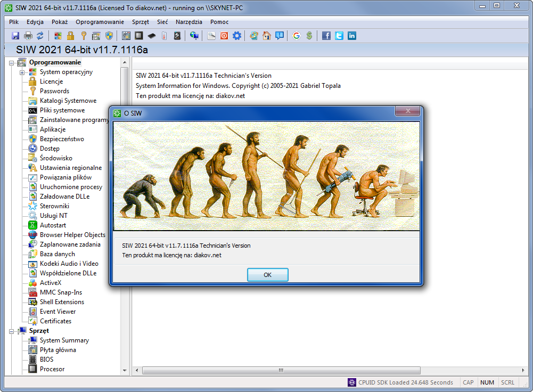Select Płyta główna tree item
The image size is (533, 392).
tap(58, 350)
